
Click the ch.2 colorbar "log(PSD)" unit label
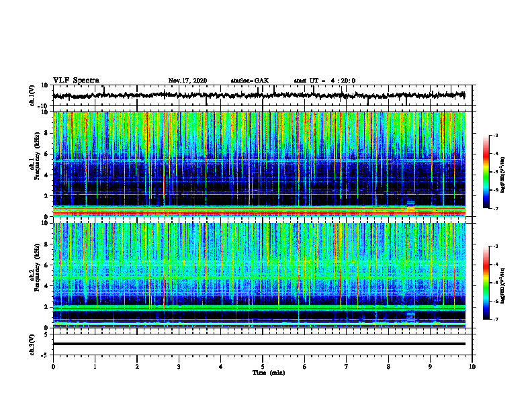(x=503, y=285)
